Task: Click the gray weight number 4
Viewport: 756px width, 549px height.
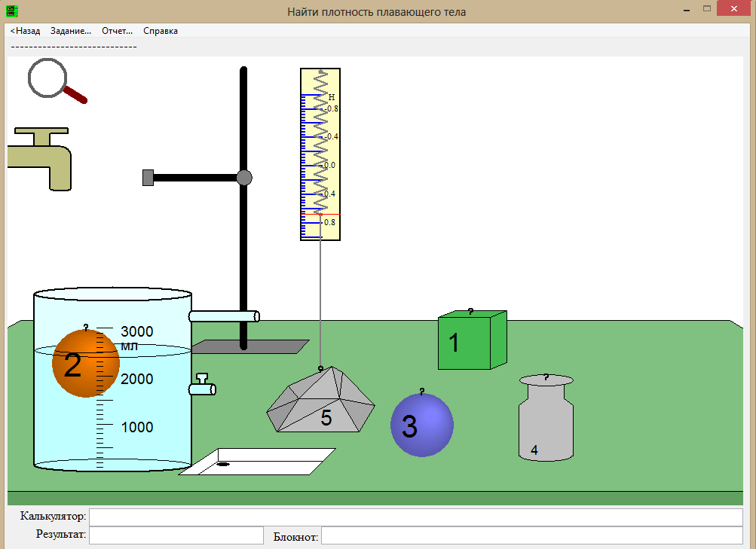Action: point(546,419)
